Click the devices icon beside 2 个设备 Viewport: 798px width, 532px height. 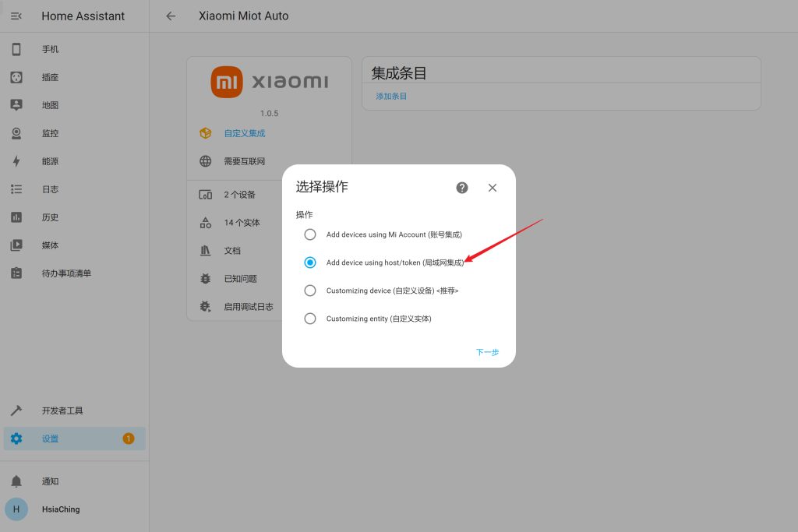tap(205, 195)
